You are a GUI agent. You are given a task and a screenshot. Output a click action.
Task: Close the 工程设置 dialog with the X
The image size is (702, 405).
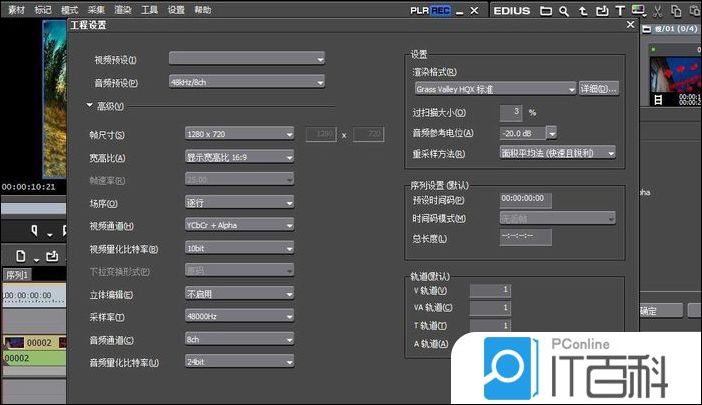click(x=629, y=23)
